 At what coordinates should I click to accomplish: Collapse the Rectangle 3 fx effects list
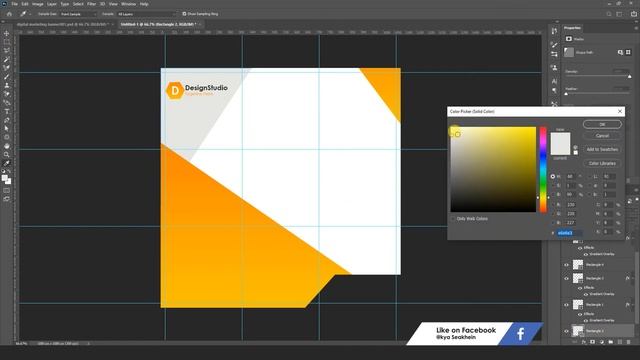[633, 278]
